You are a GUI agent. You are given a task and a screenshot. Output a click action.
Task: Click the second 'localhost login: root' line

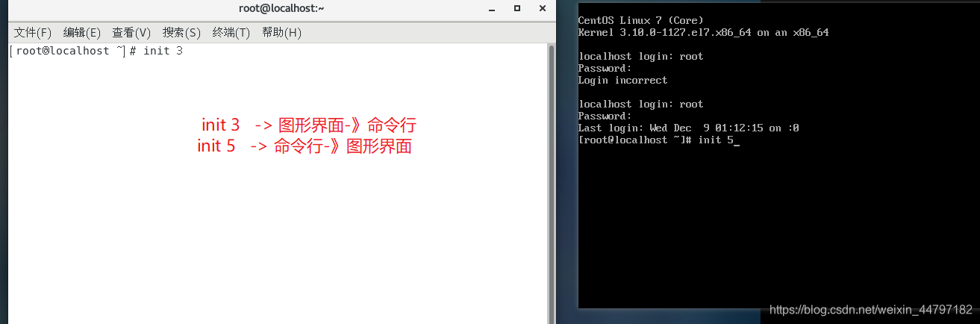640,104
